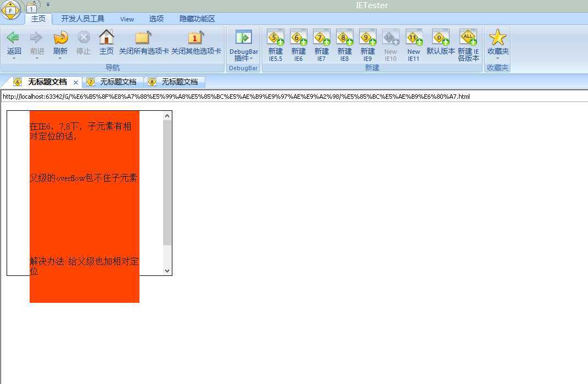Create a New IE11 tab
588x384 pixels.
tap(413, 37)
